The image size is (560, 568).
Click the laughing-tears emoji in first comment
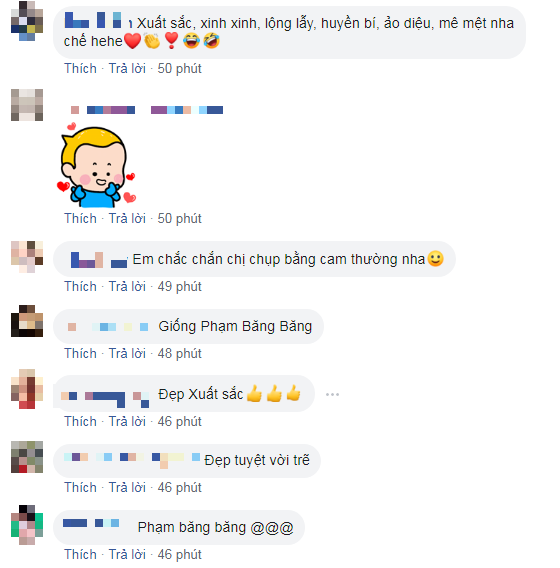coord(191,41)
